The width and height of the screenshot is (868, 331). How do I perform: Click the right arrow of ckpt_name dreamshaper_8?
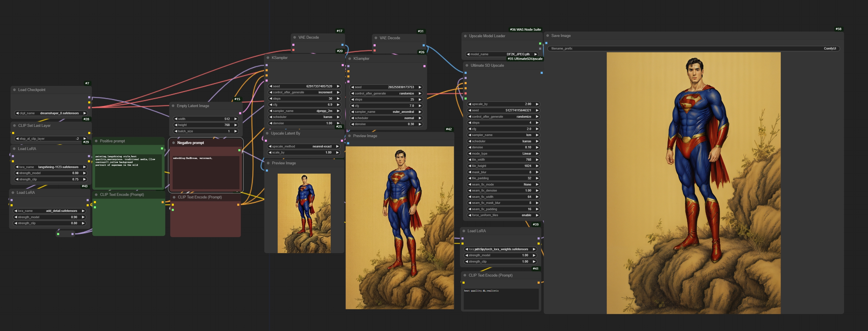[x=84, y=113]
